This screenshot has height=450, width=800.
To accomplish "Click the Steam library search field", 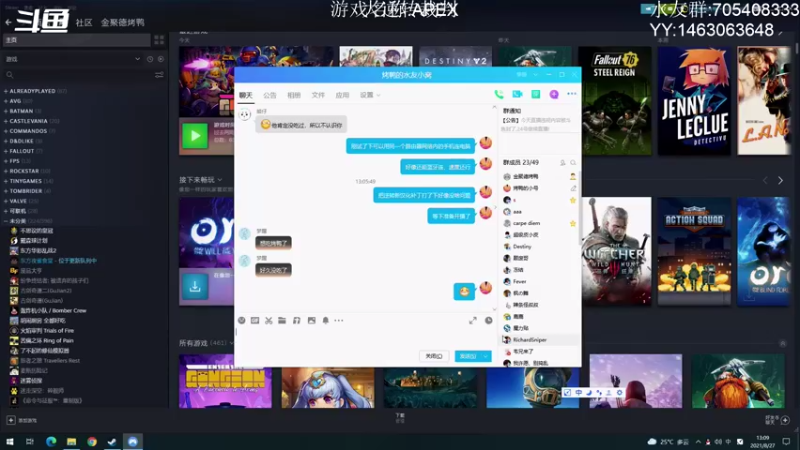I will coord(79,75).
